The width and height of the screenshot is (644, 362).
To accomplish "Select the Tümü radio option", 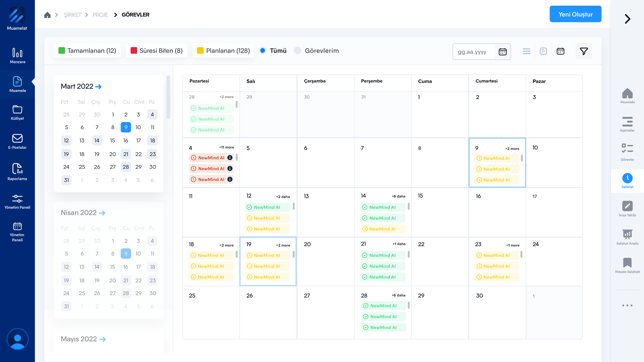I will [262, 51].
